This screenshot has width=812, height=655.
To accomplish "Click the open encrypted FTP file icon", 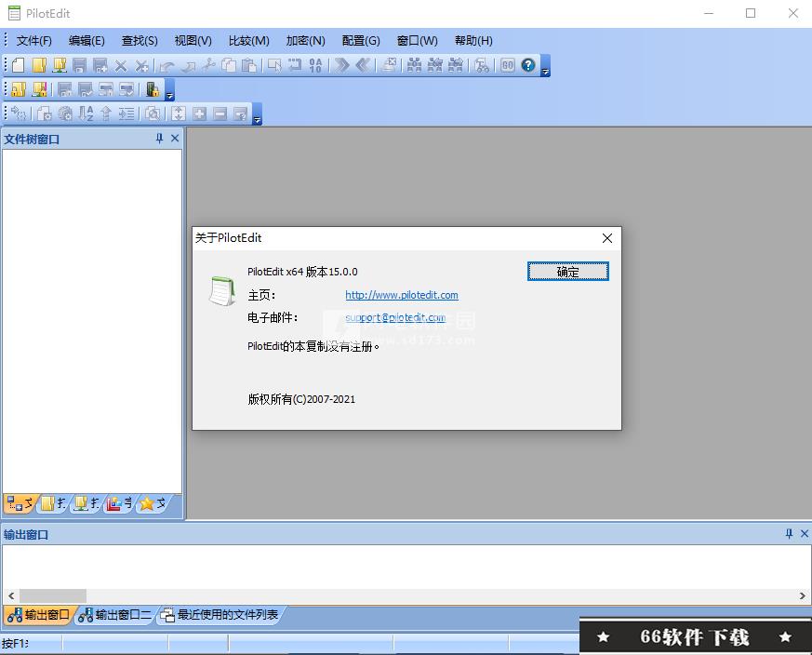I will pyautogui.click(x=39, y=89).
